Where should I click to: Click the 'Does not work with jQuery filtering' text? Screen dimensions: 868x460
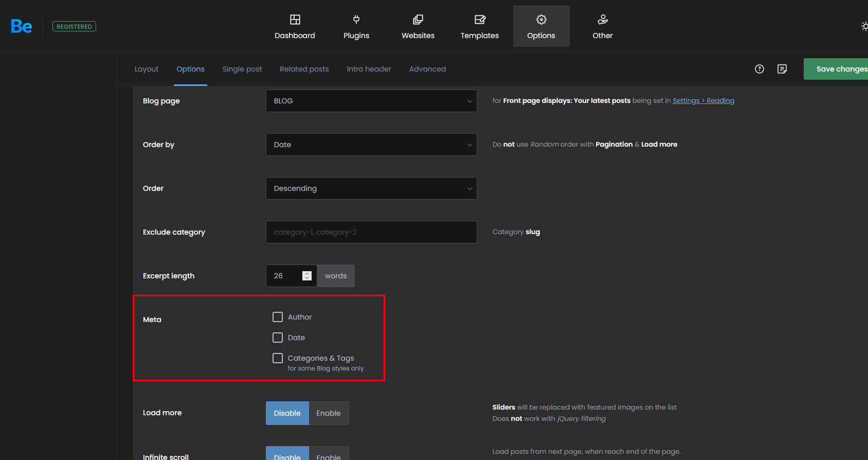tap(549, 419)
